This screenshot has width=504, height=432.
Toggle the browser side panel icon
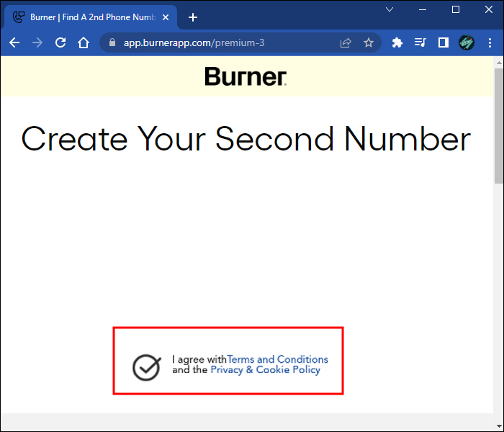(x=444, y=42)
